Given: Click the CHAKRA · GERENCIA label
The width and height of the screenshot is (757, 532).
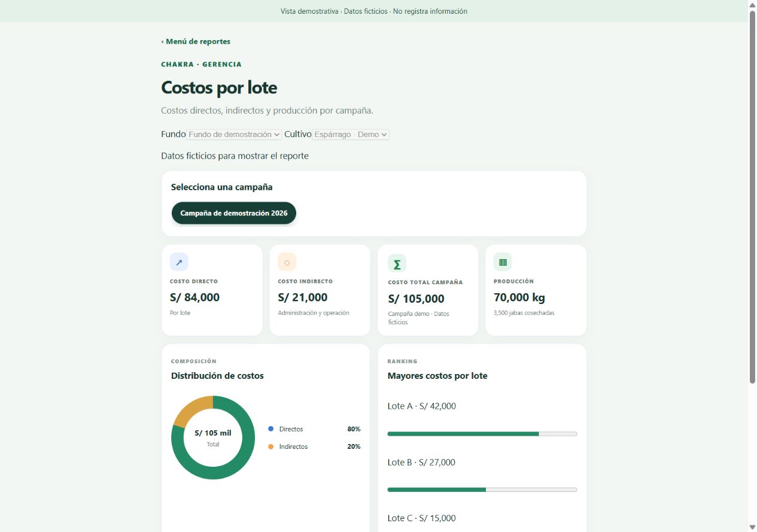Looking at the screenshot, I should click(202, 64).
